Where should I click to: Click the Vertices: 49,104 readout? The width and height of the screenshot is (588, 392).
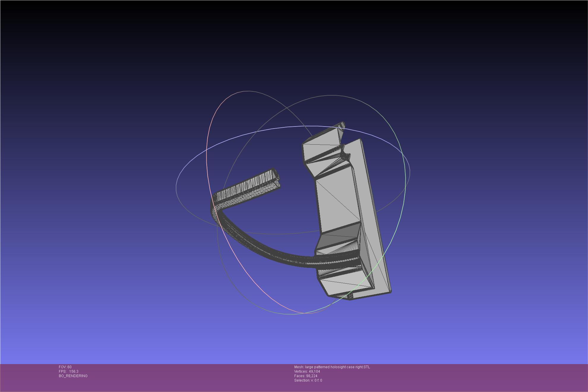(x=307, y=372)
